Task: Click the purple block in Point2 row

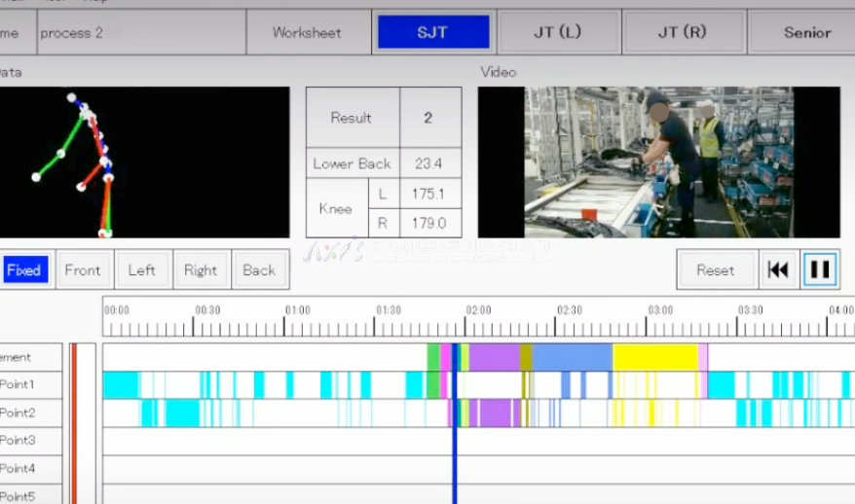Action: coord(495,413)
